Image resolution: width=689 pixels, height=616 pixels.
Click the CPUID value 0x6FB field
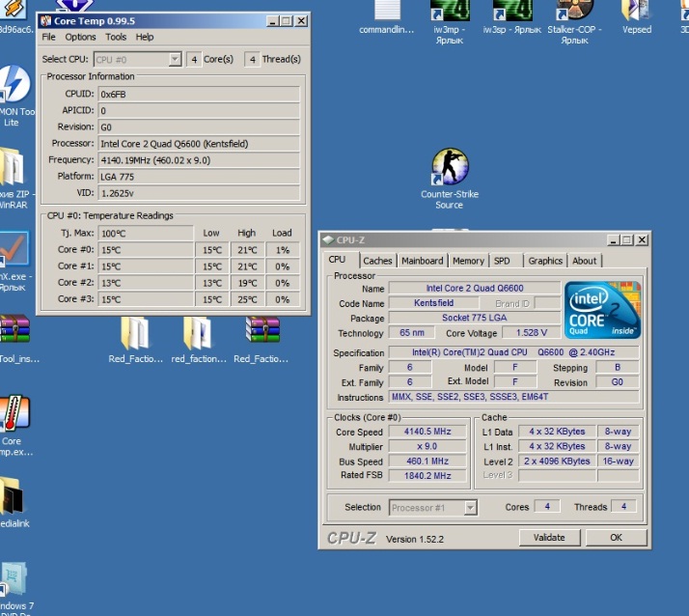(199, 94)
